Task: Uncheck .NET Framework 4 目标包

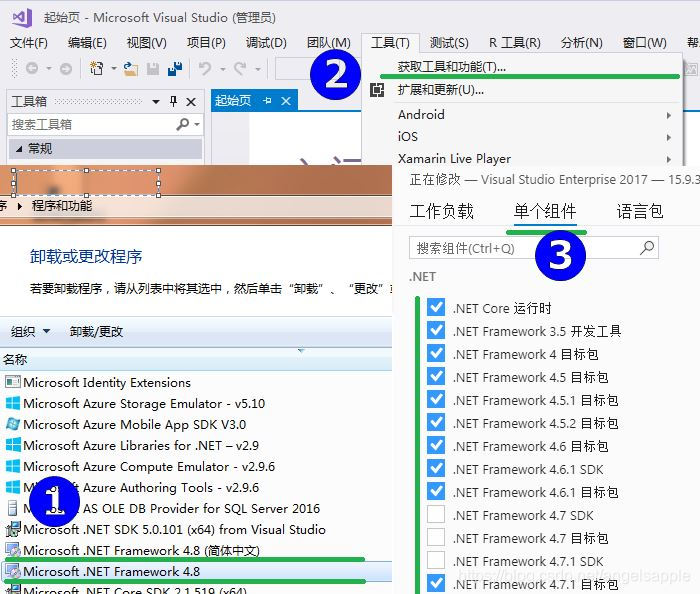Action: pyautogui.click(x=436, y=353)
